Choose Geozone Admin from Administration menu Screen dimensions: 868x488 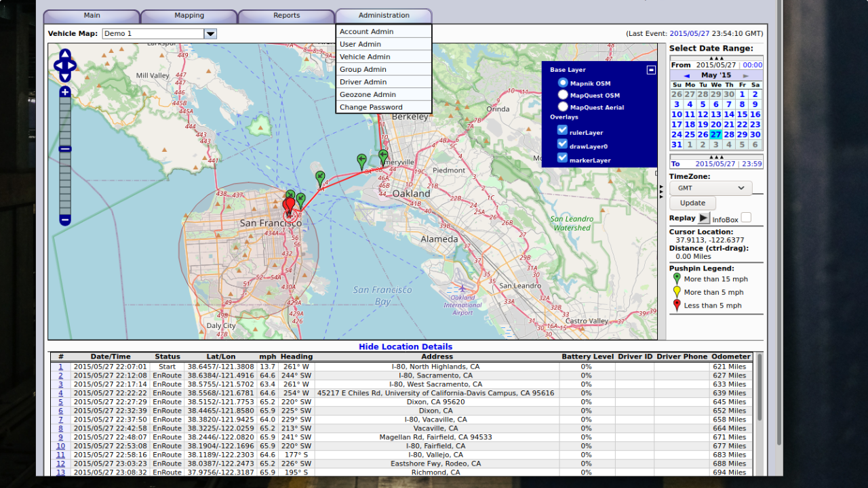(x=368, y=95)
